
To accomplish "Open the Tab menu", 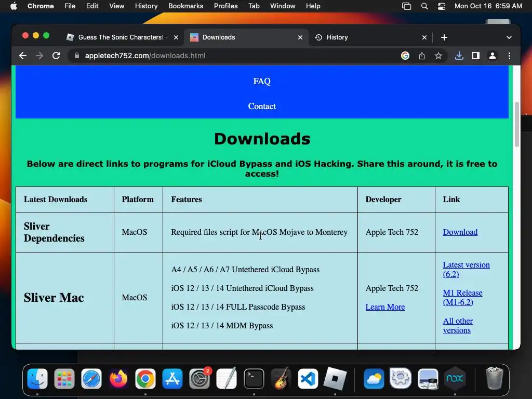I will point(254,6).
